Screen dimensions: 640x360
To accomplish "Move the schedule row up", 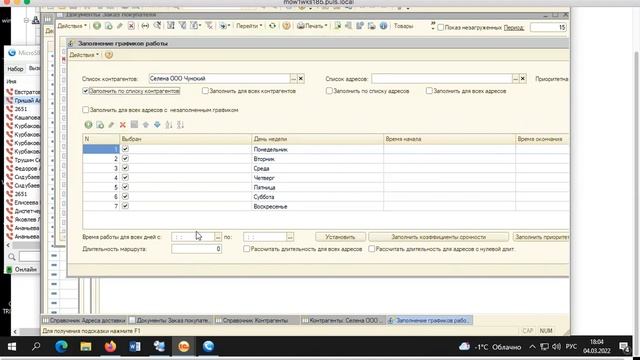I will (146, 125).
